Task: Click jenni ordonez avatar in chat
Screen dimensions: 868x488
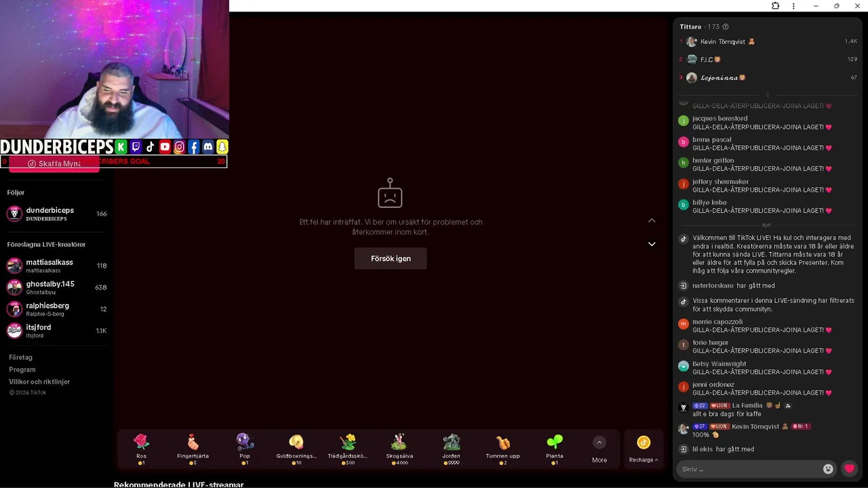Action: pos(684,388)
